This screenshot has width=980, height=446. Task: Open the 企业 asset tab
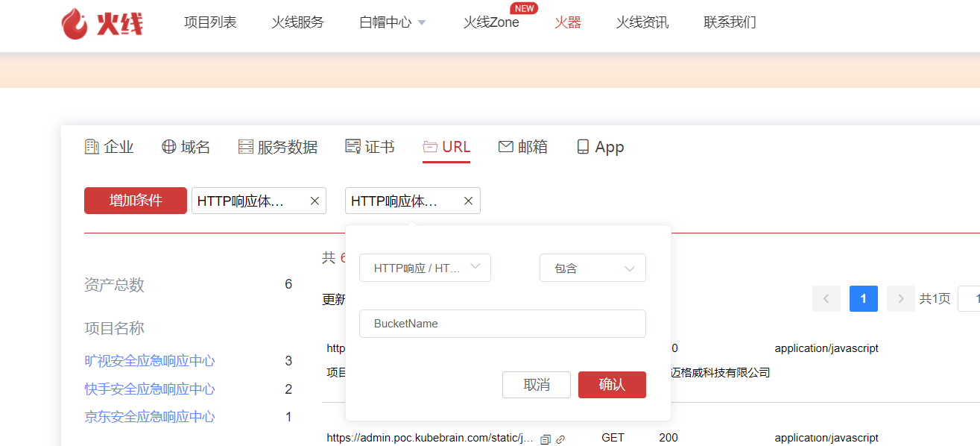[x=110, y=147]
